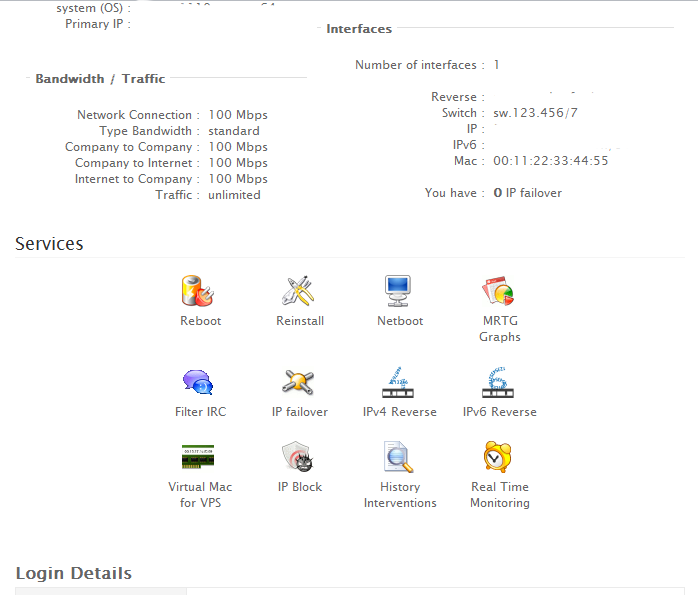The height and width of the screenshot is (595, 698).
Task: Click the Filter IRC chat icon
Action: tap(198, 382)
